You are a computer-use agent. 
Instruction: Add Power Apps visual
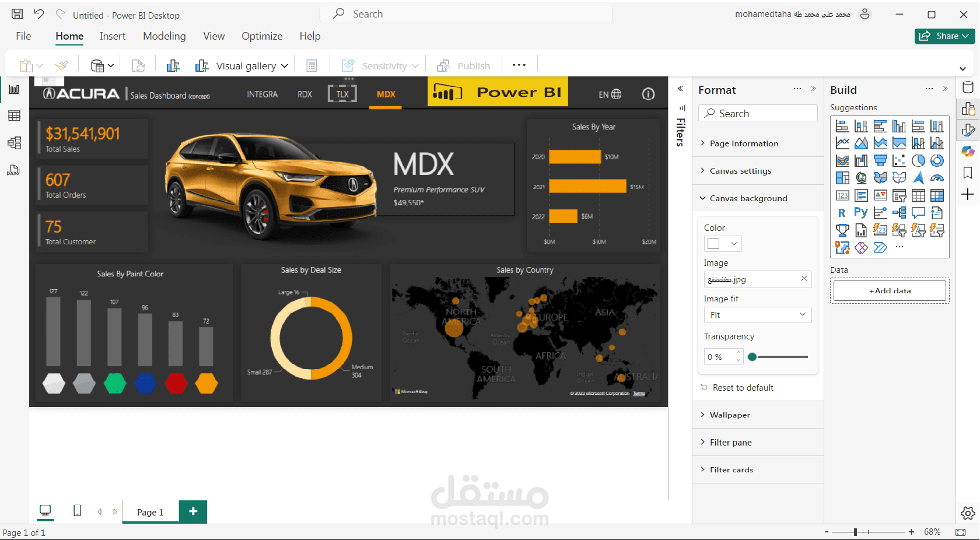861,248
